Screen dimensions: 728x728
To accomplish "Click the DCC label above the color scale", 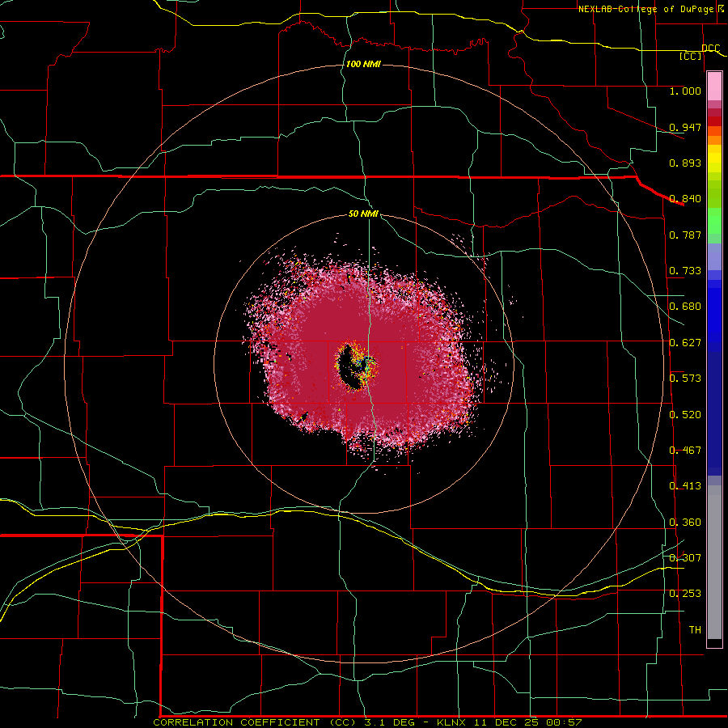I will (x=710, y=48).
